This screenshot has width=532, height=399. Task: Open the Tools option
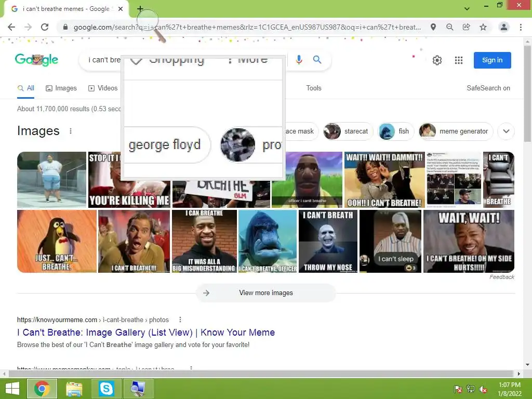pos(313,88)
